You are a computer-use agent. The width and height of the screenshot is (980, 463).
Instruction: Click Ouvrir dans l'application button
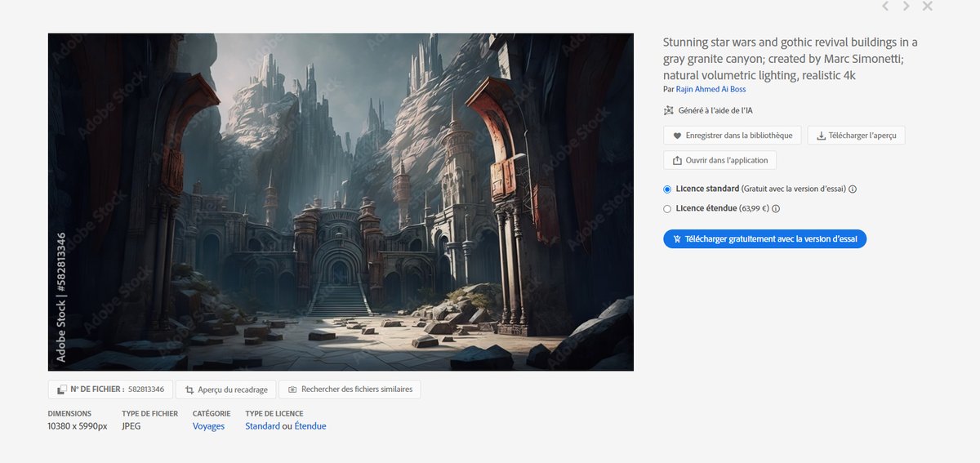719,160
